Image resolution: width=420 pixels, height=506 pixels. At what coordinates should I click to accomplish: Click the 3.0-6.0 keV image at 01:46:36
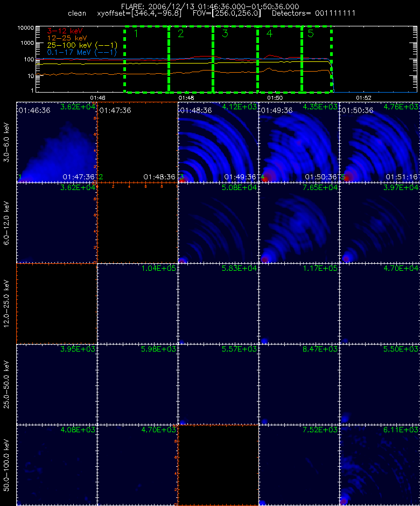pyautogui.click(x=57, y=142)
